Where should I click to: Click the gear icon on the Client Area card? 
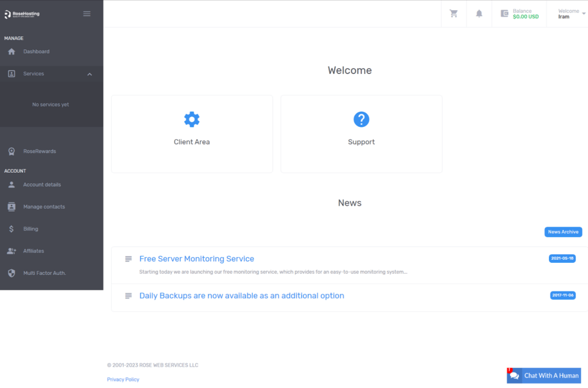pos(192,119)
